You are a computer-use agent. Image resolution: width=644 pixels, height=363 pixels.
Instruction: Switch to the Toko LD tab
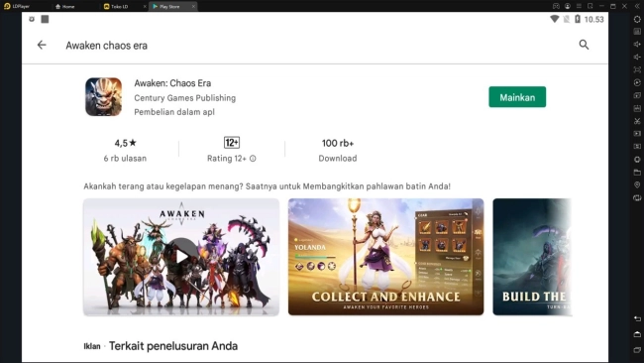(116, 6)
